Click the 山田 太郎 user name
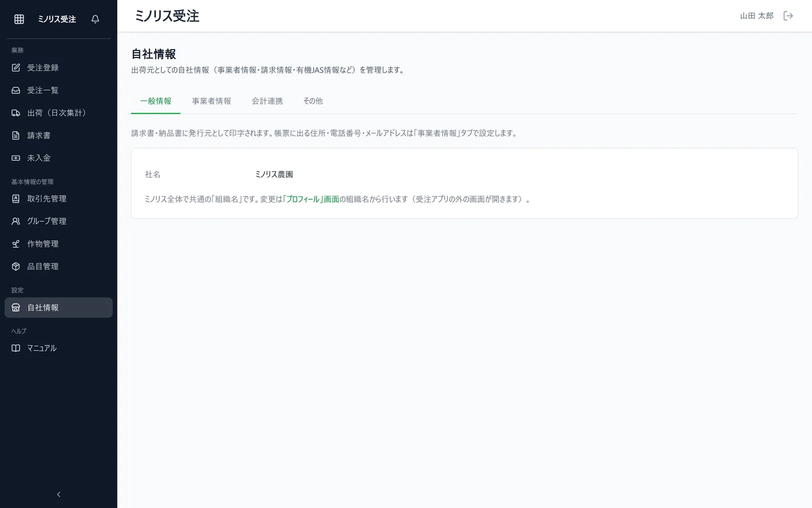This screenshot has height=508, width=812. 757,16
